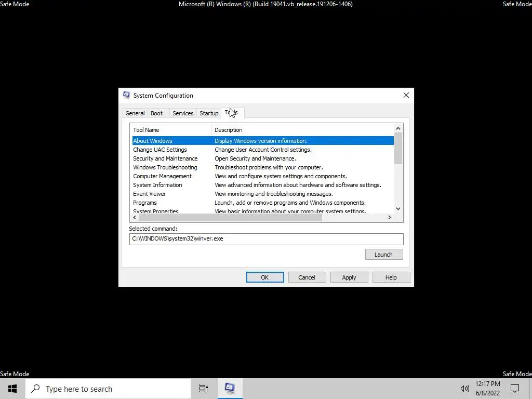The image size is (532, 399).
Task: Click the Cancel button
Action: [x=307, y=277]
